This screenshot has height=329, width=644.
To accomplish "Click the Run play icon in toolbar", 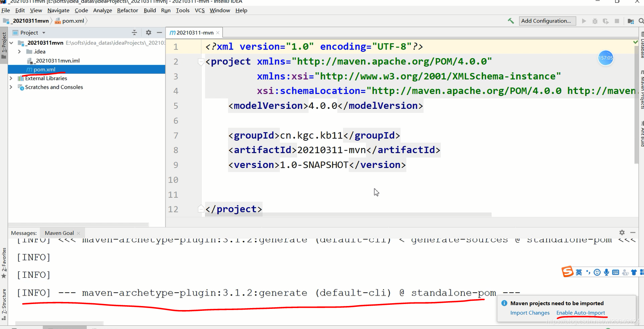I will pyautogui.click(x=584, y=21).
